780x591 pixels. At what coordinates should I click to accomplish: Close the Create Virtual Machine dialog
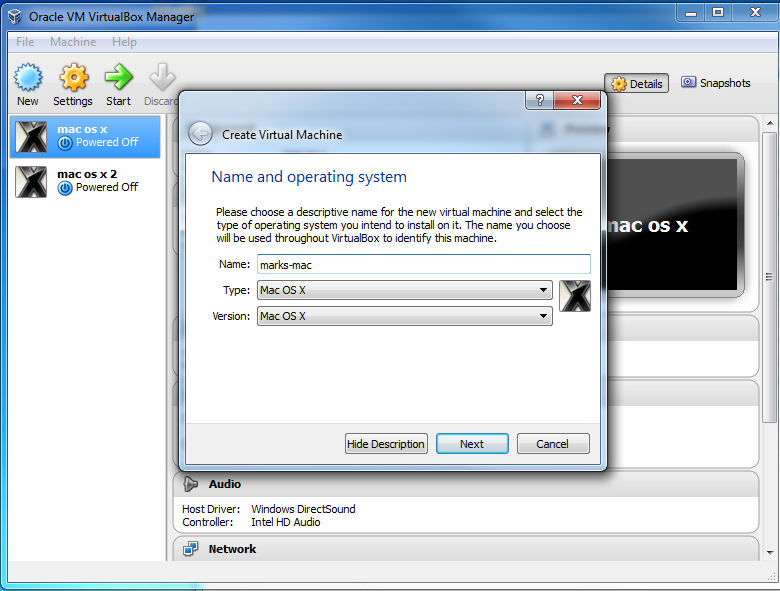(x=577, y=100)
